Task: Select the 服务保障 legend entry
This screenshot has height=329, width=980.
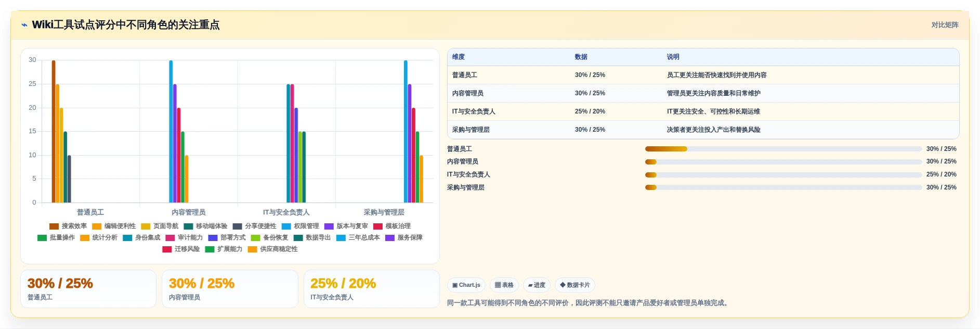Action: (x=403, y=238)
